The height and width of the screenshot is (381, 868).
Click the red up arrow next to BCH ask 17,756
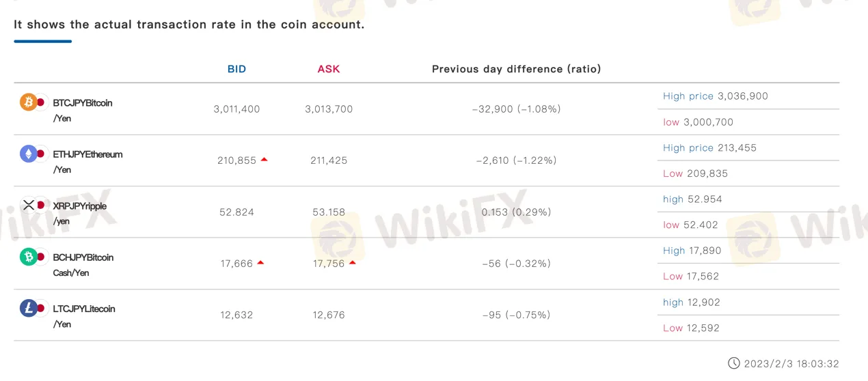tap(353, 263)
